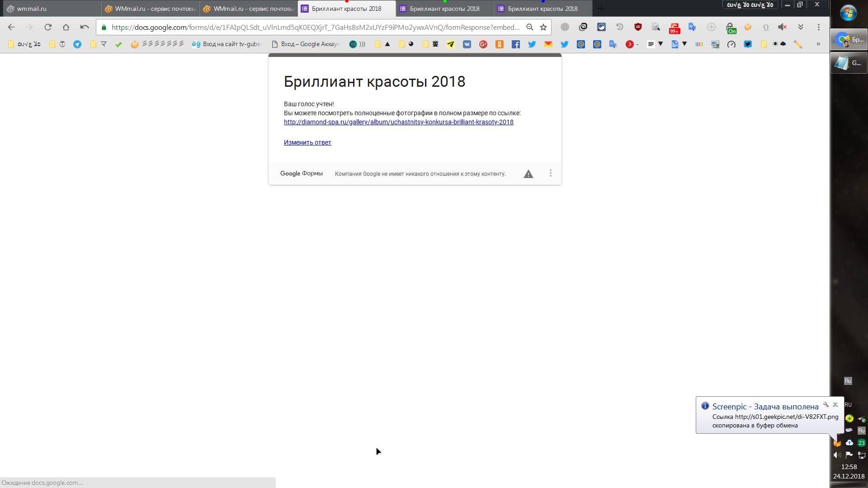Open the pencil bookmark icon

(x=798, y=44)
